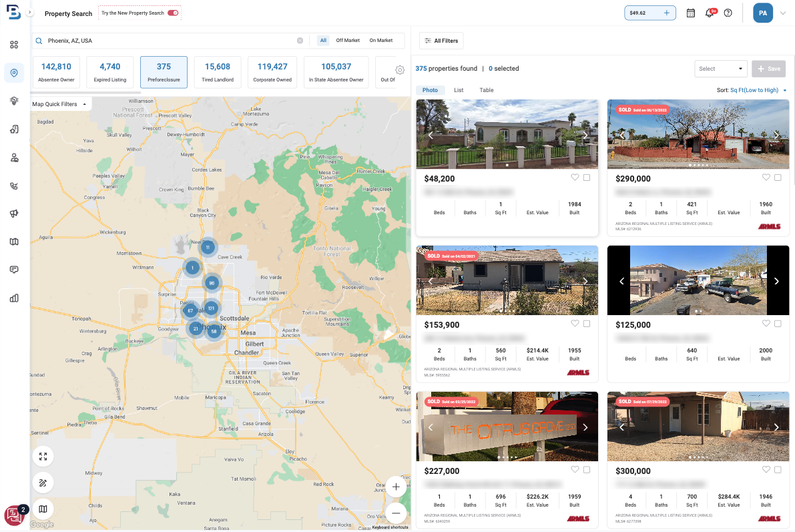Open the quick filter settings gear
795x532 pixels.
coord(400,70)
